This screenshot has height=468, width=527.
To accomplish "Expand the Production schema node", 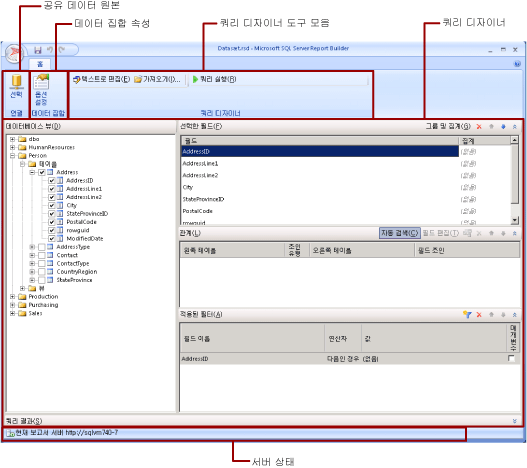I will (12, 297).
